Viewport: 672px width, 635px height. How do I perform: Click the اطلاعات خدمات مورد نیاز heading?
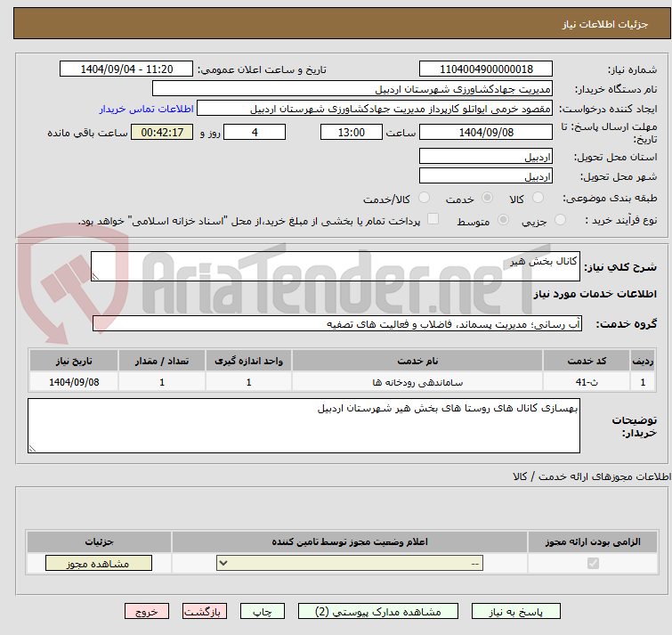point(595,294)
